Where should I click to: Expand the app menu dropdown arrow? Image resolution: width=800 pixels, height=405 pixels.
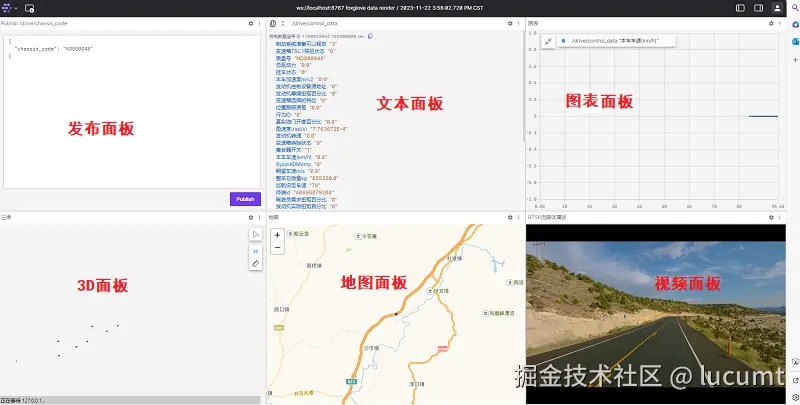(x=16, y=9)
